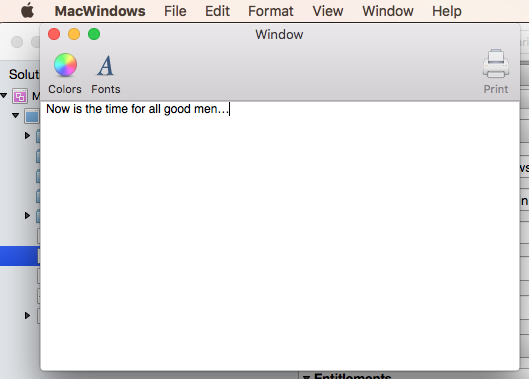Open the Edit menu
The height and width of the screenshot is (379, 529).
pos(217,11)
